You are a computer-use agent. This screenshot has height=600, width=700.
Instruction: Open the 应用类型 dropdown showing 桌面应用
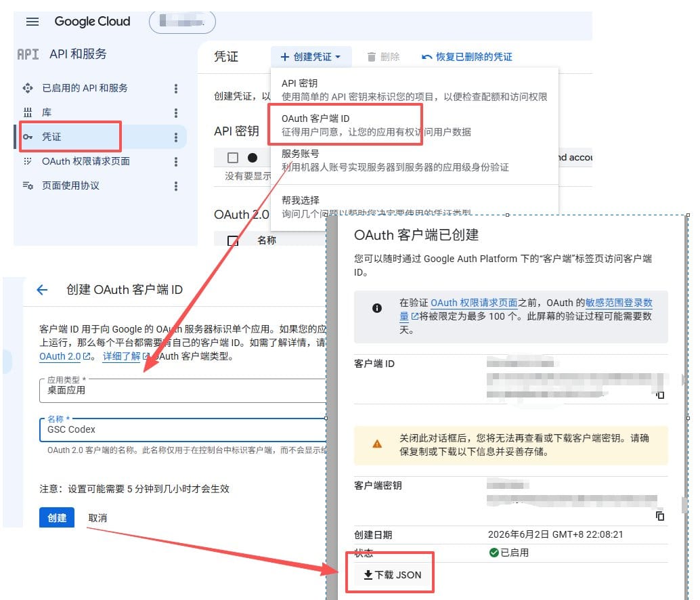point(183,390)
